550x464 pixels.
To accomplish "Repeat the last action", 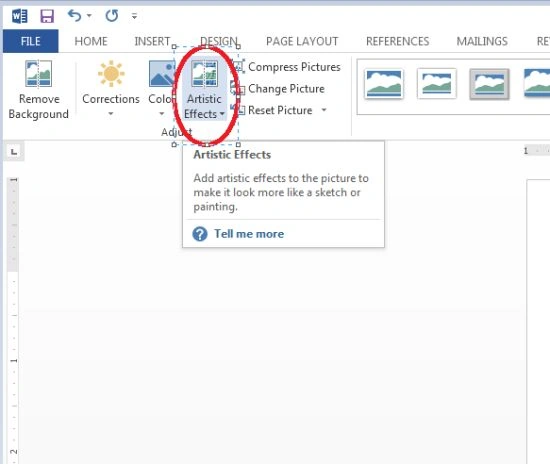I will click(x=112, y=16).
